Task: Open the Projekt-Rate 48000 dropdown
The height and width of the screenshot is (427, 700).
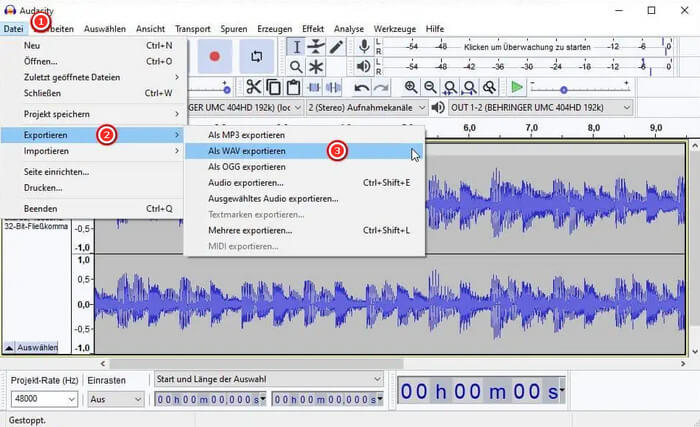Action: coord(44,399)
